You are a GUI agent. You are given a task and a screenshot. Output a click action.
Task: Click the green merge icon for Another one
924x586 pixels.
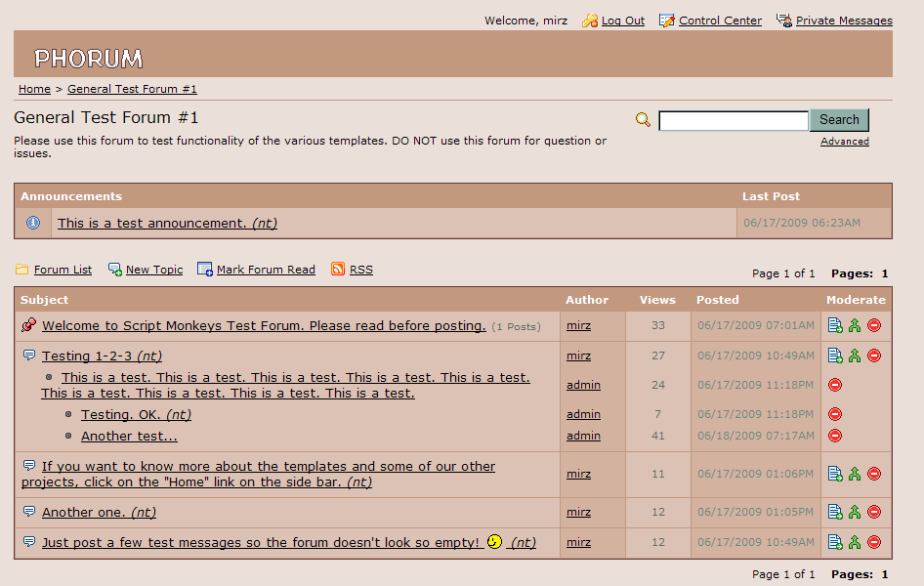(855, 512)
